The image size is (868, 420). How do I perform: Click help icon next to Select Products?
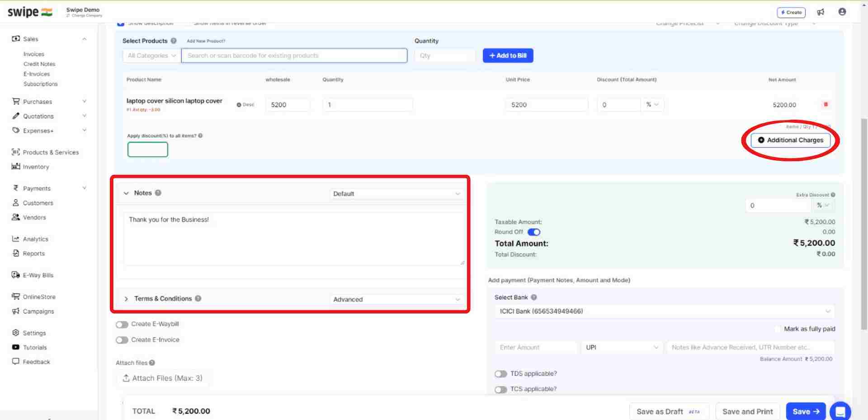174,41
